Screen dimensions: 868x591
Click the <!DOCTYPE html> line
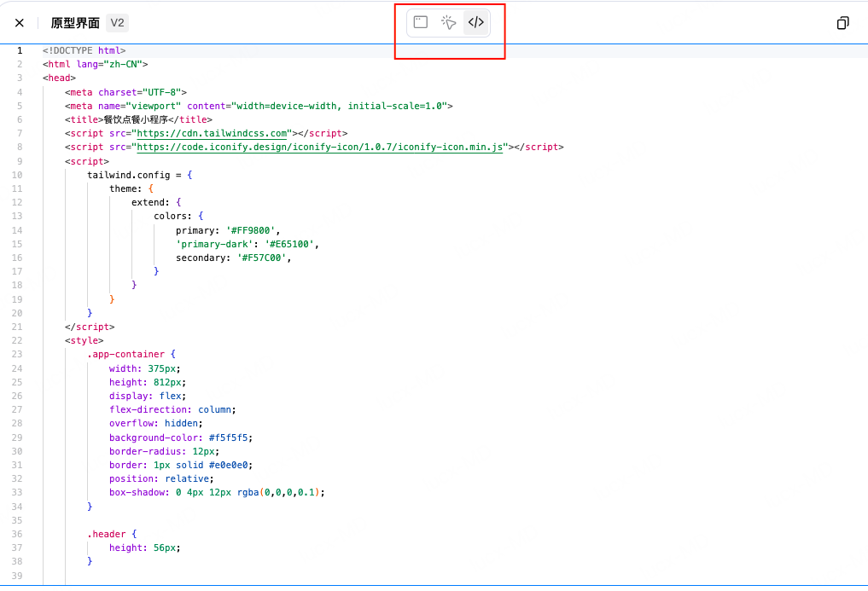84,51
